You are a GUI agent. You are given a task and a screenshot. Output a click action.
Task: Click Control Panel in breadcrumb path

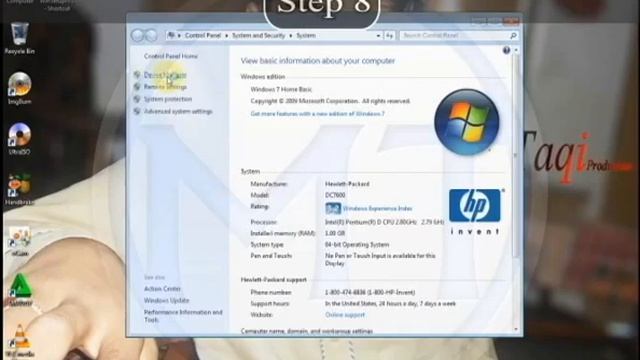[202, 36]
